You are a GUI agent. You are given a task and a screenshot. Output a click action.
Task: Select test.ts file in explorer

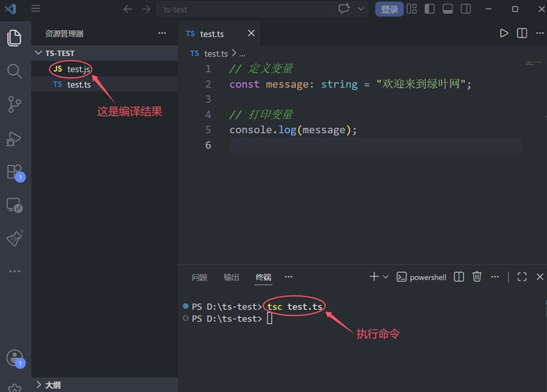[x=105, y=84]
